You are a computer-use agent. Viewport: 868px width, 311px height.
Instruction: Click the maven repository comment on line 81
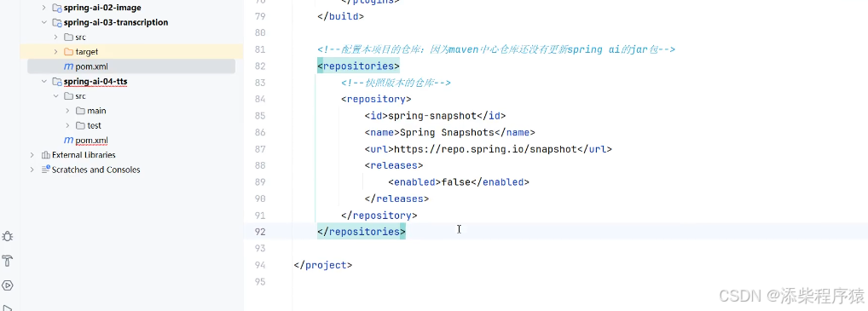point(496,49)
